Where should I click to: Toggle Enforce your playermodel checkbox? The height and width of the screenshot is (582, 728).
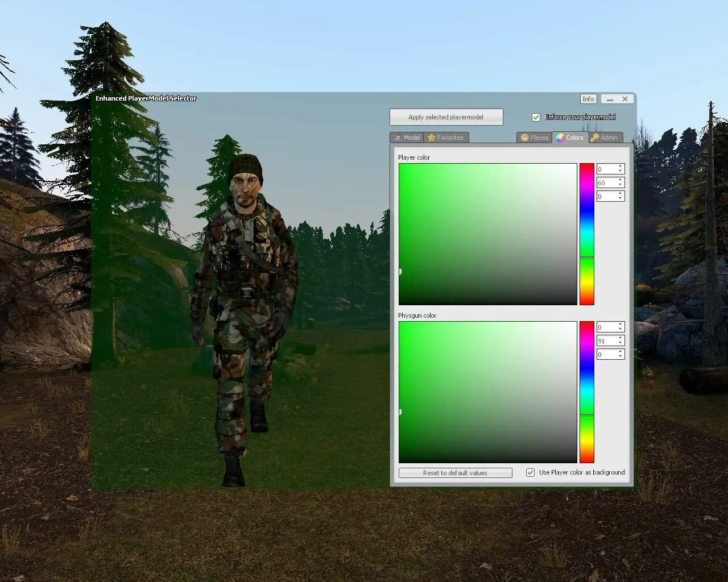pyautogui.click(x=536, y=117)
